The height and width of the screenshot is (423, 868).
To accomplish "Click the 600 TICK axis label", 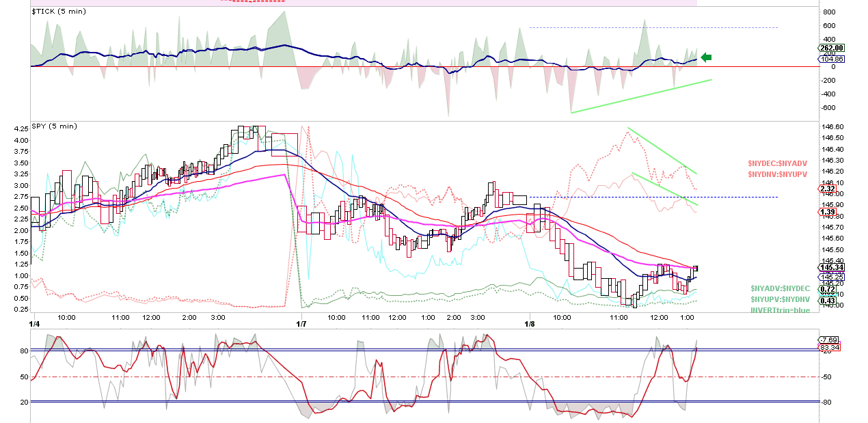I will click(x=829, y=26).
